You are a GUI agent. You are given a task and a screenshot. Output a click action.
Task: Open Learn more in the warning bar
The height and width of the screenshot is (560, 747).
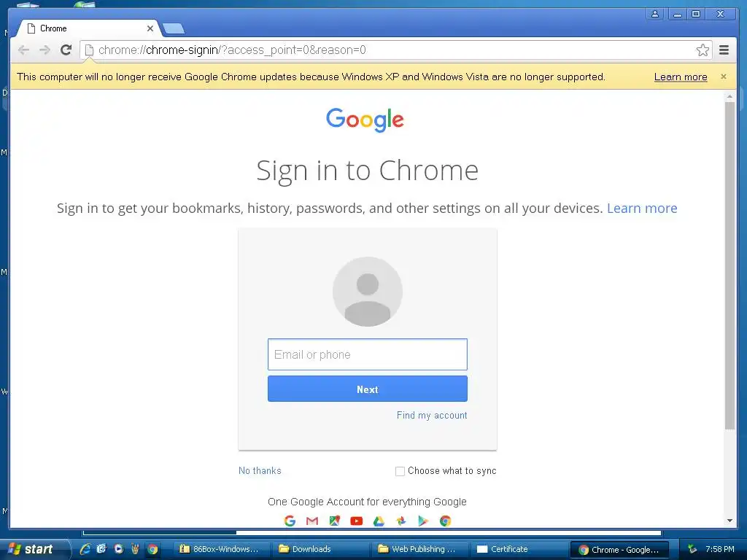(x=681, y=77)
